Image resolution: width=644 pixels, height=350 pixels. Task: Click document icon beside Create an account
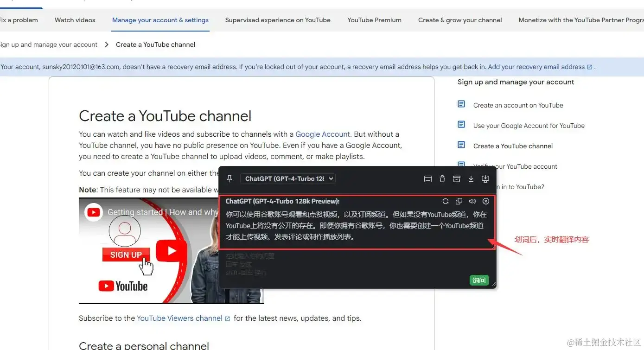click(x=461, y=104)
